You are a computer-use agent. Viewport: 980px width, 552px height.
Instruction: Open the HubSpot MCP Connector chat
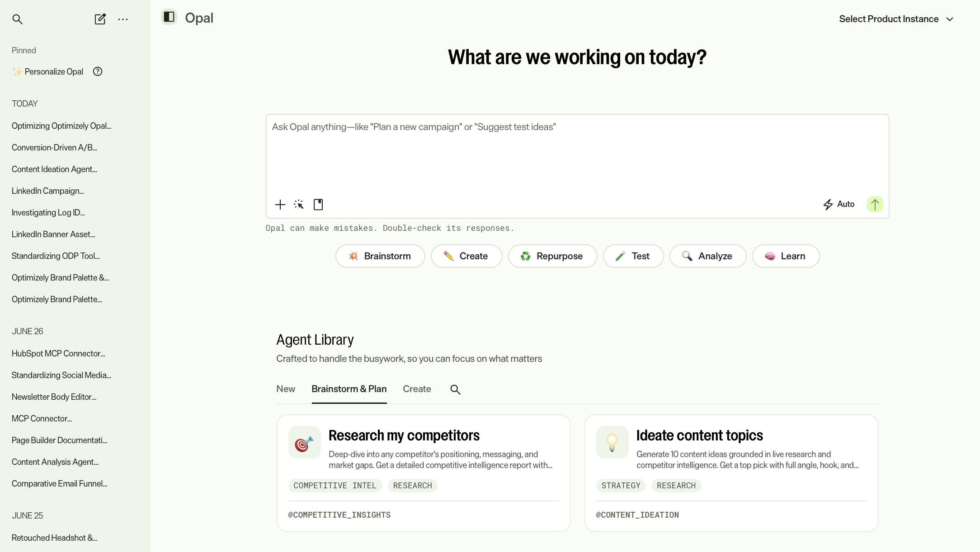58,353
